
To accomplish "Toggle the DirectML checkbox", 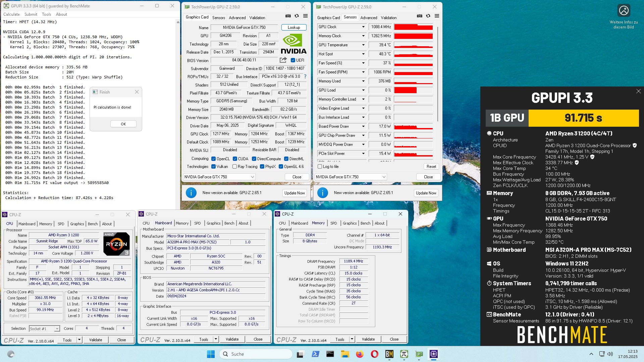I will pos(286,159).
